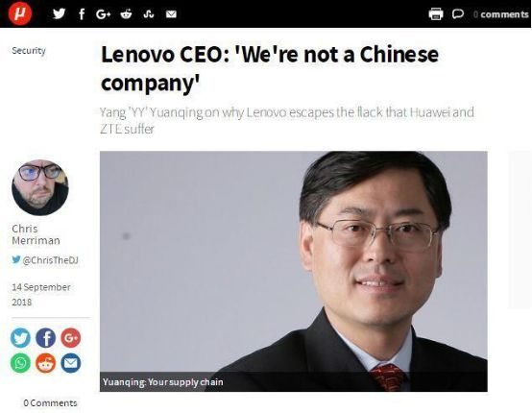The image size is (532, 413).
Task: Share with round Twitter button in sidebar
Action: (20, 338)
